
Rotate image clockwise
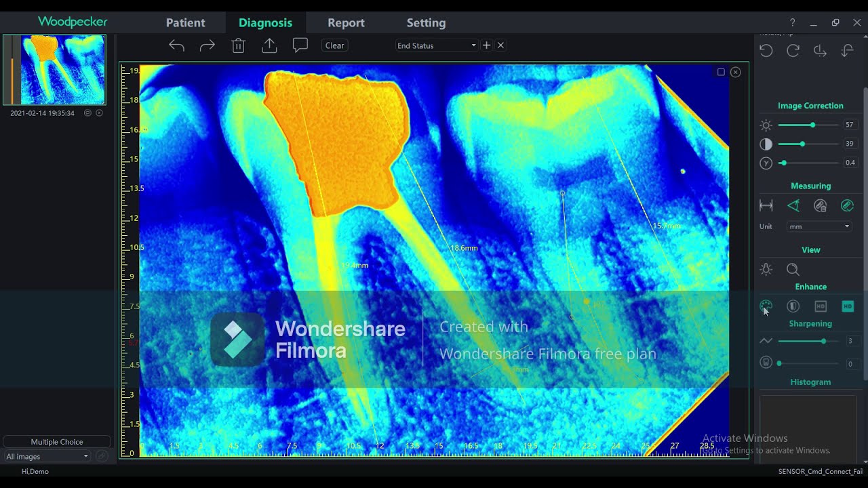793,51
